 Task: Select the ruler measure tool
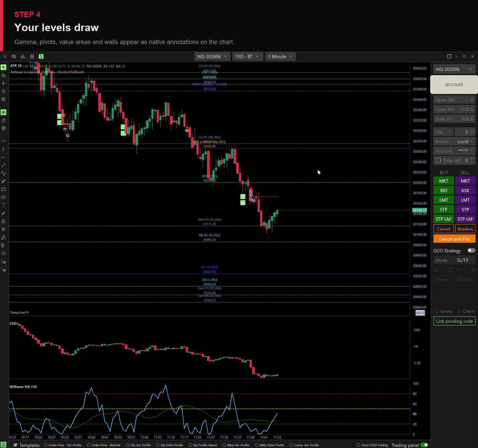click(3, 181)
